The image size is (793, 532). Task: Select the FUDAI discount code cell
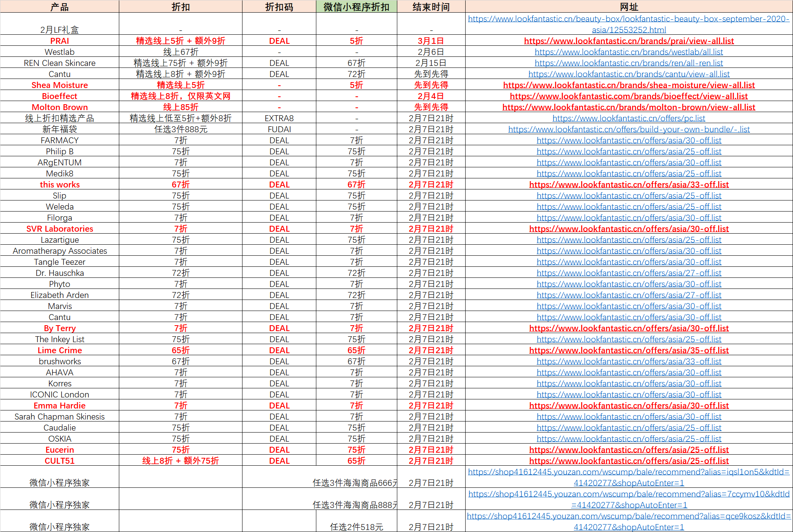pos(279,129)
